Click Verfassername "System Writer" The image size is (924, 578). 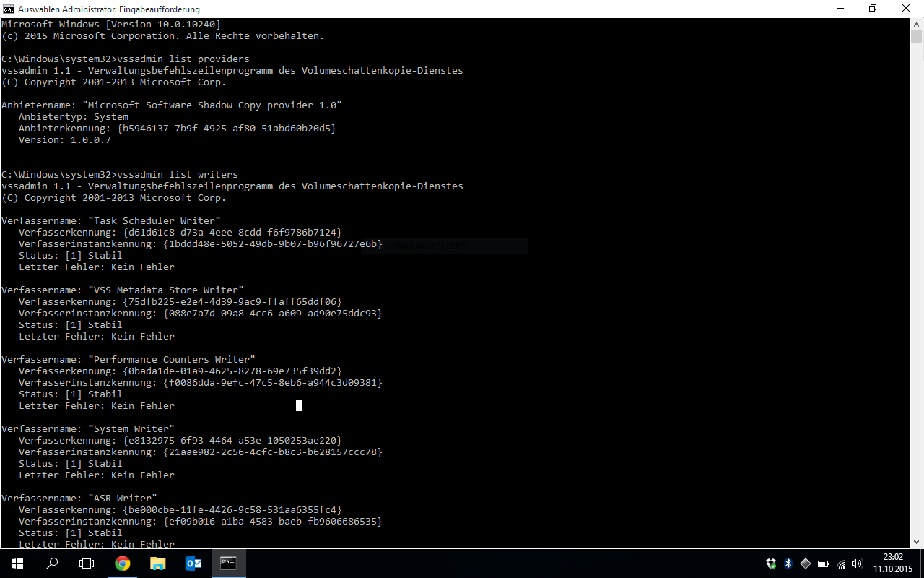[88, 428]
